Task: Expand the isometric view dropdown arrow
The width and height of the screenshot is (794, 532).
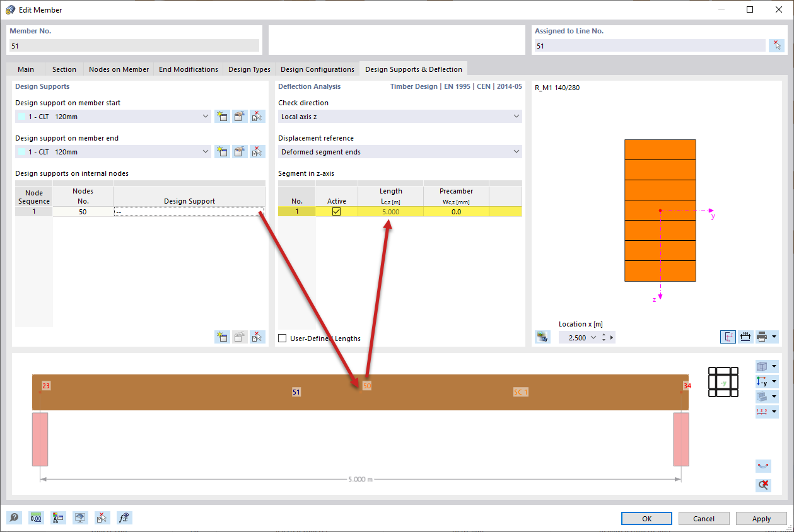Action: pyautogui.click(x=774, y=366)
